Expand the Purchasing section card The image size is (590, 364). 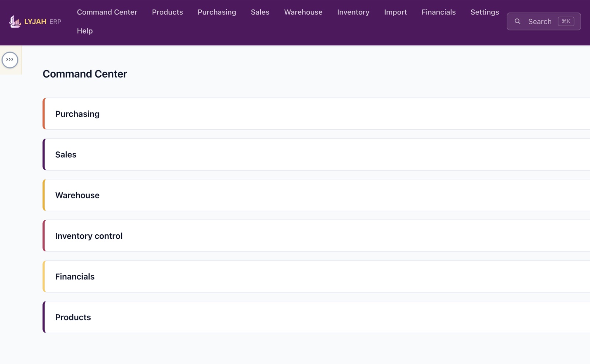coord(316,114)
